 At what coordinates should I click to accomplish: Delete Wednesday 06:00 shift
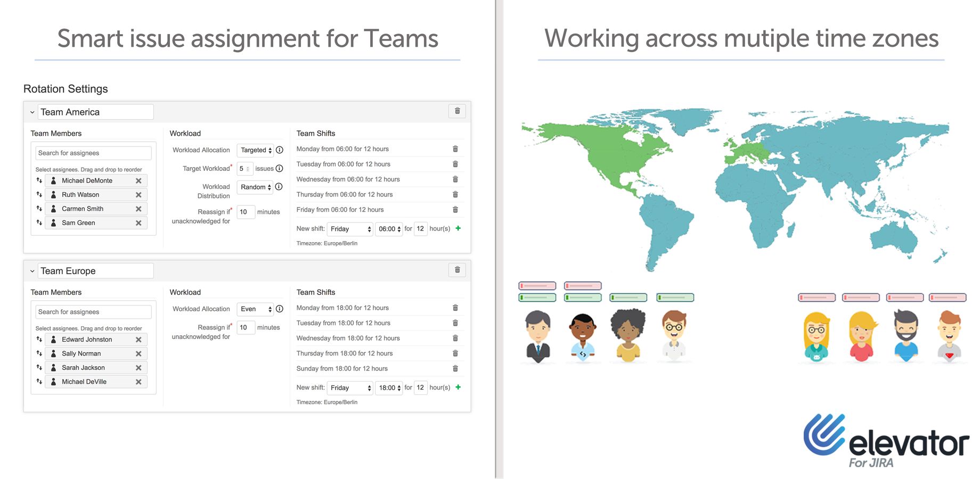point(455,179)
